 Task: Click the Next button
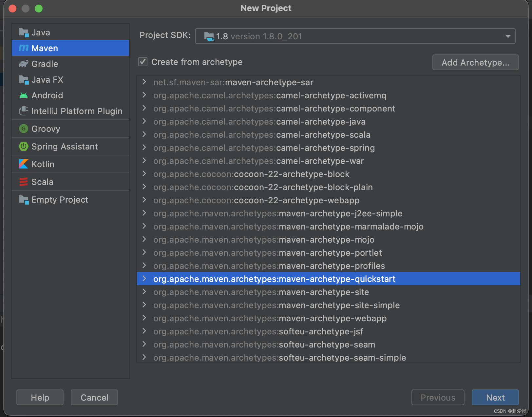[x=495, y=397]
